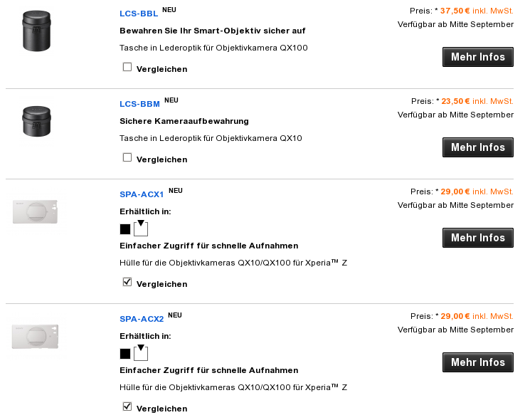
Task: Select black color swatch for SPA-ACX1
Action: point(125,229)
